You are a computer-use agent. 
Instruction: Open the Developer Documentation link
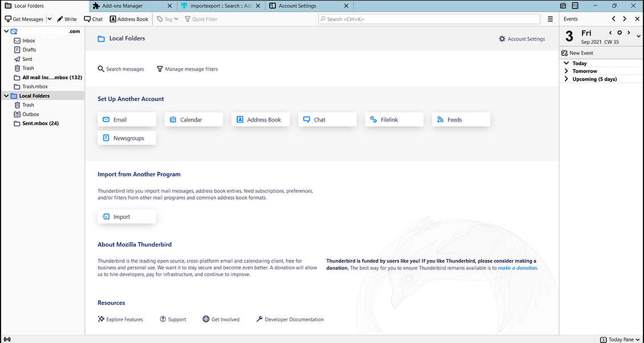[x=290, y=319]
